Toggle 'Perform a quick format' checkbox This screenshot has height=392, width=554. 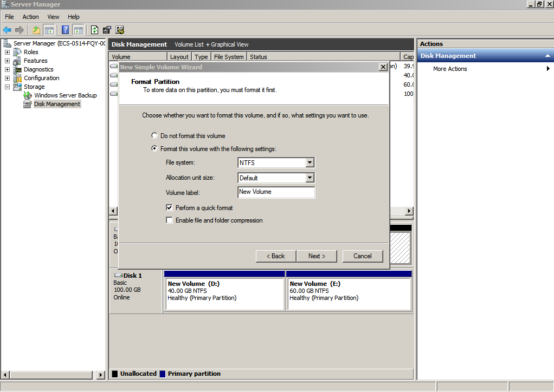tap(169, 207)
